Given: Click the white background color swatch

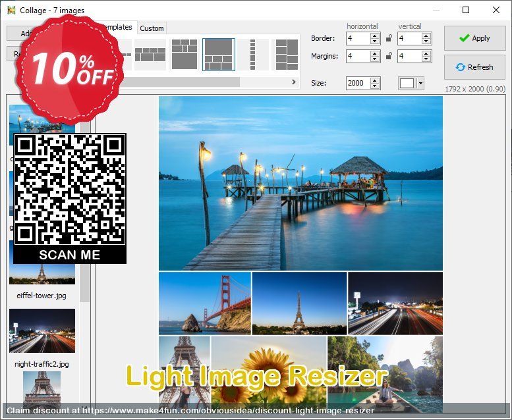Looking at the screenshot, I should (x=407, y=83).
